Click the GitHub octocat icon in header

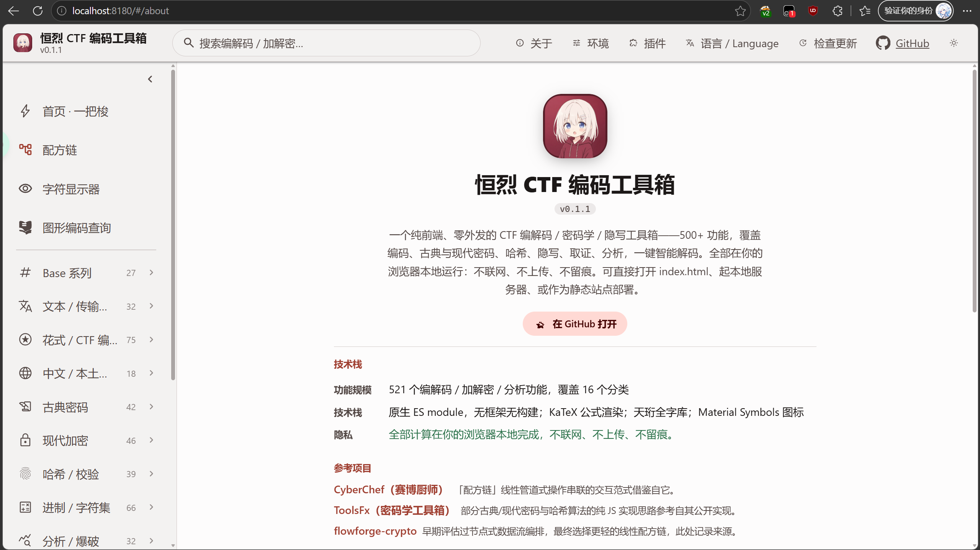(x=883, y=43)
